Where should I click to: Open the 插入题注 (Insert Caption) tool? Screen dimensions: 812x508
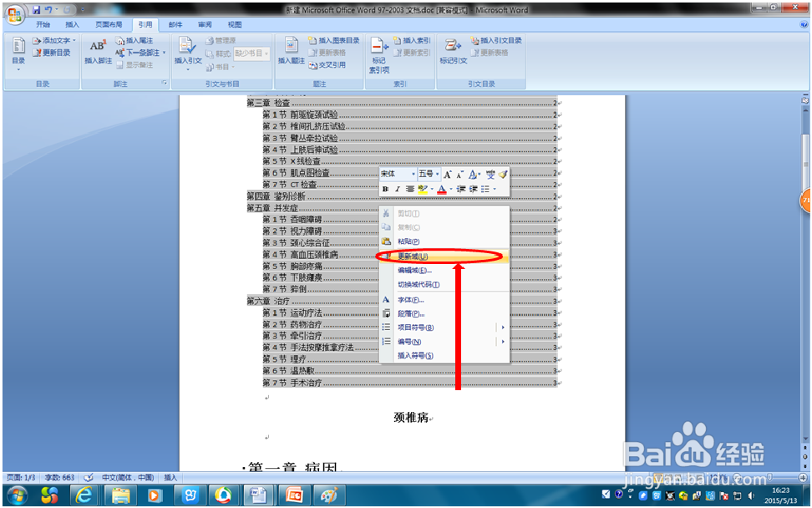point(290,46)
